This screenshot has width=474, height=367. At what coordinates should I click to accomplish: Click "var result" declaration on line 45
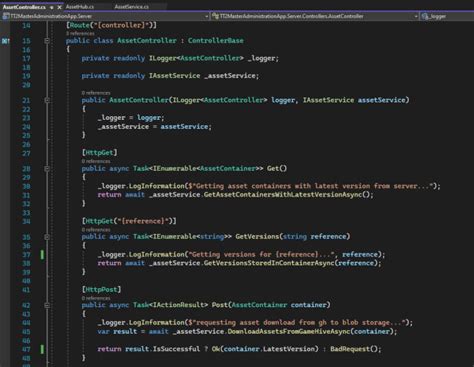pyautogui.click(x=117, y=332)
